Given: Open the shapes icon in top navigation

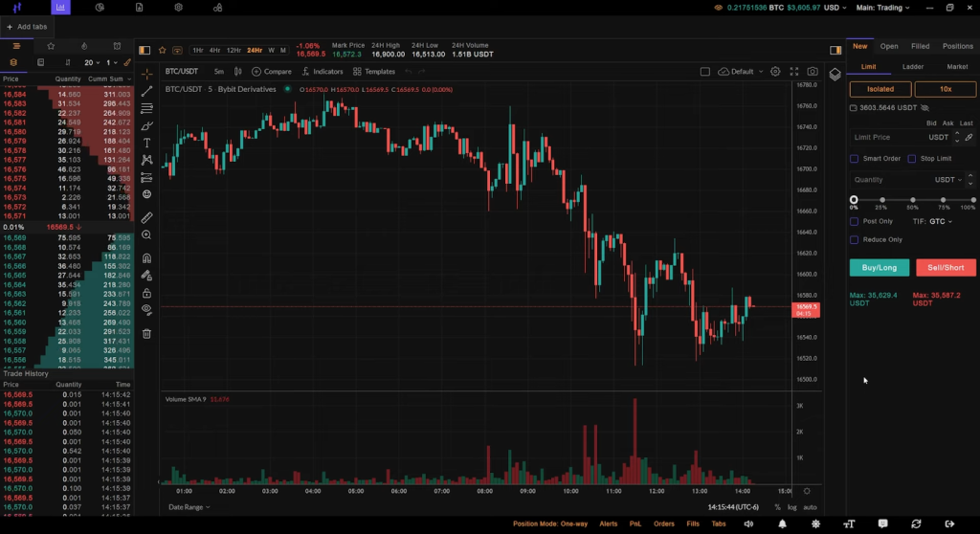Looking at the screenshot, I should [x=217, y=8].
